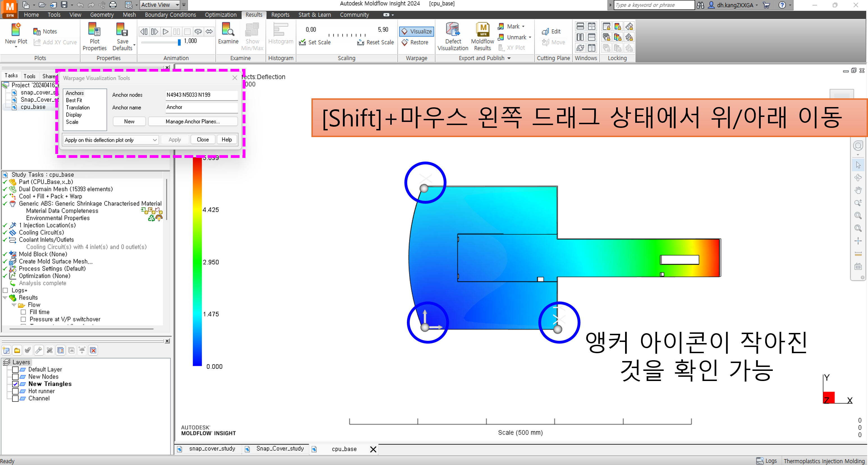Click the Notes icon
The height and width of the screenshot is (465, 868).
(37, 31)
